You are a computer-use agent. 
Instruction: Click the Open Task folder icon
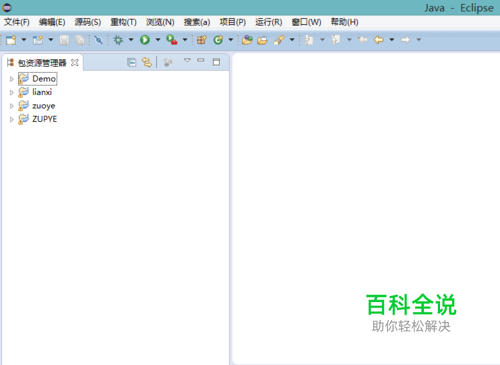coord(262,40)
